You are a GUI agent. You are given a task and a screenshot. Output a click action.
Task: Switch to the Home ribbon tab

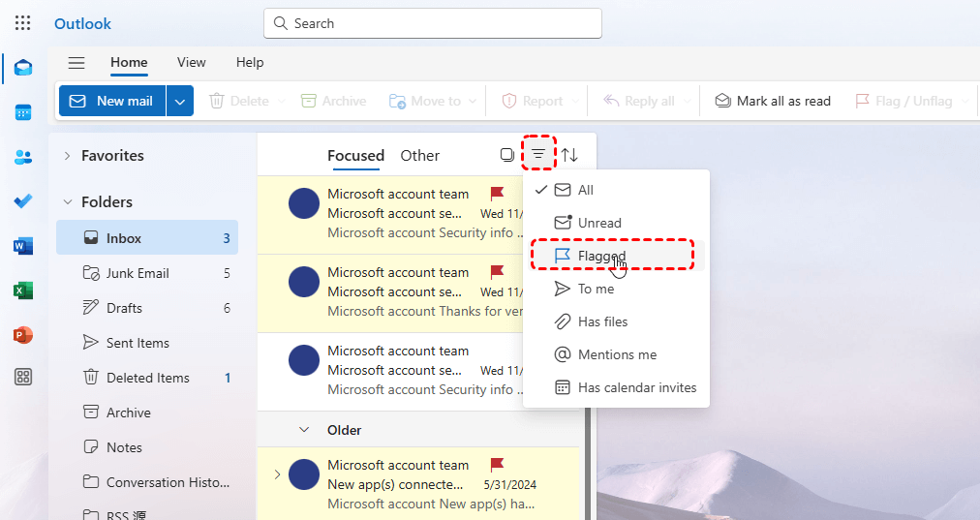pos(129,63)
